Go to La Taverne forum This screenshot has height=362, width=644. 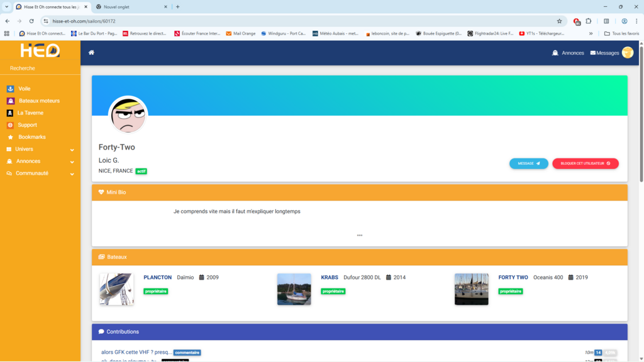(30, 113)
